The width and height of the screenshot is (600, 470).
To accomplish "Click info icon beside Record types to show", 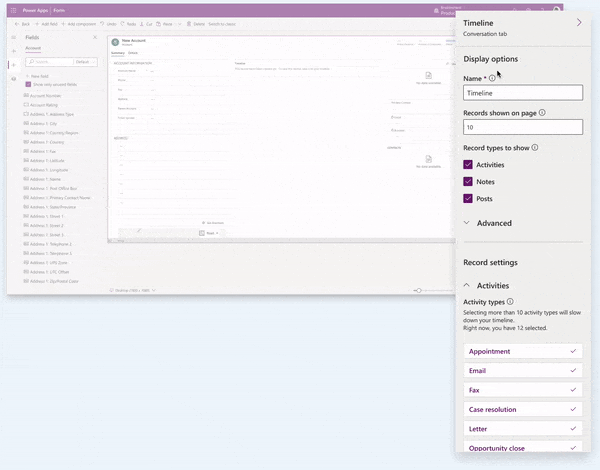I will [x=535, y=147].
